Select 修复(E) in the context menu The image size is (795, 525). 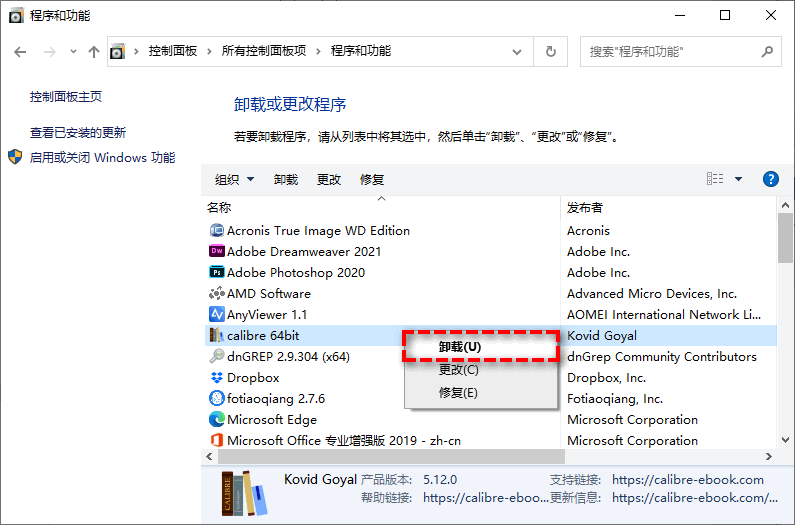coord(458,393)
